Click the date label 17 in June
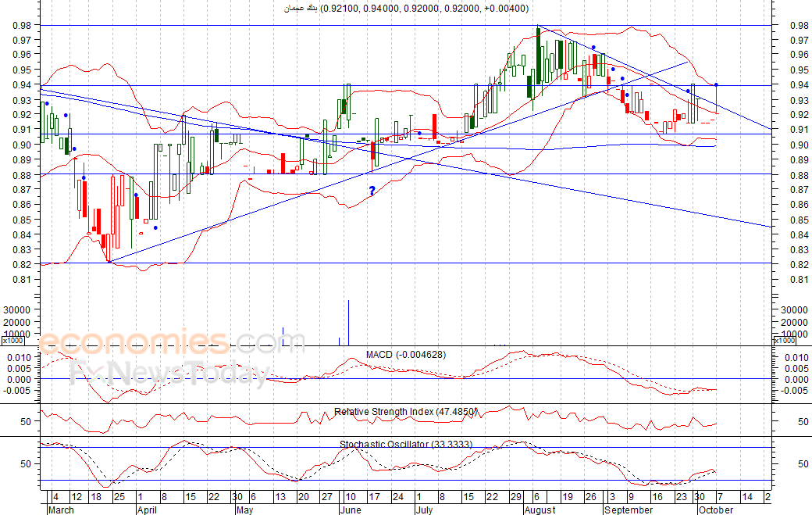Screen dimensions: 812x515 coord(374,497)
